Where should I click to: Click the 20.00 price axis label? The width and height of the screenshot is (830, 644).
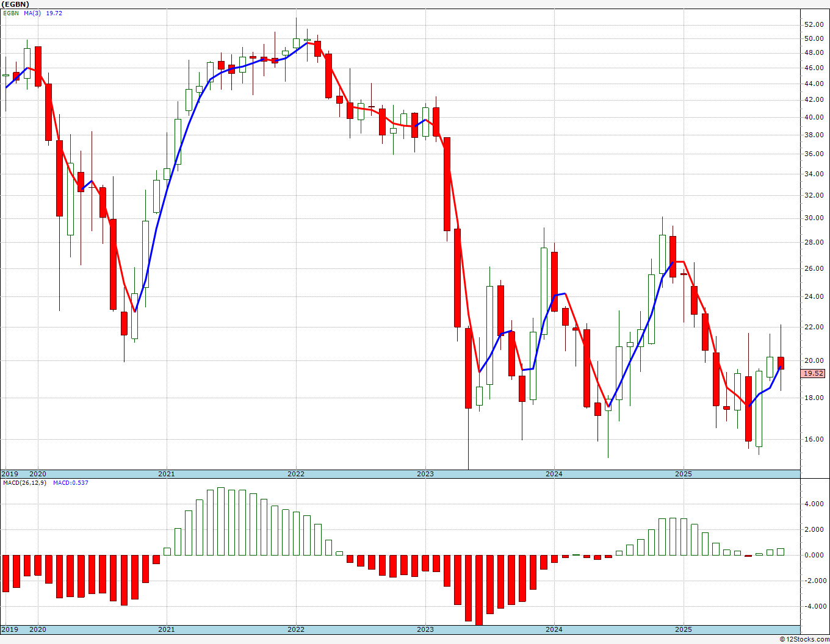(x=814, y=360)
